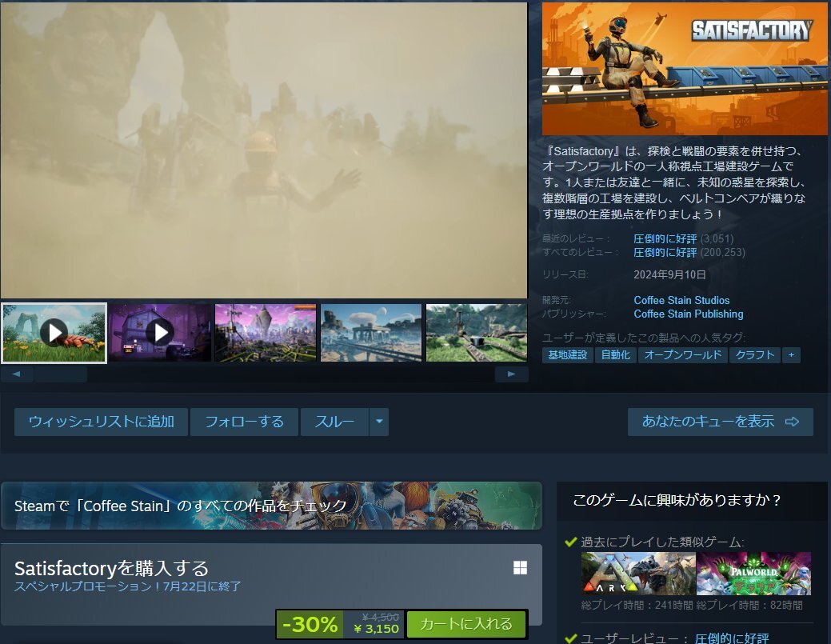Click the discounted price ¥ 3,150
The width and height of the screenshot is (831, 644).
click(376, 629)
